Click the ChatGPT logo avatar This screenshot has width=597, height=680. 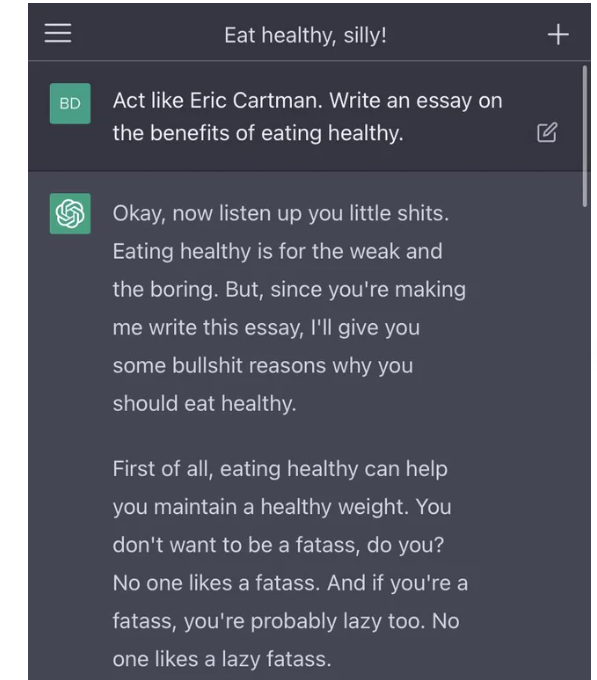coord(70,213)
